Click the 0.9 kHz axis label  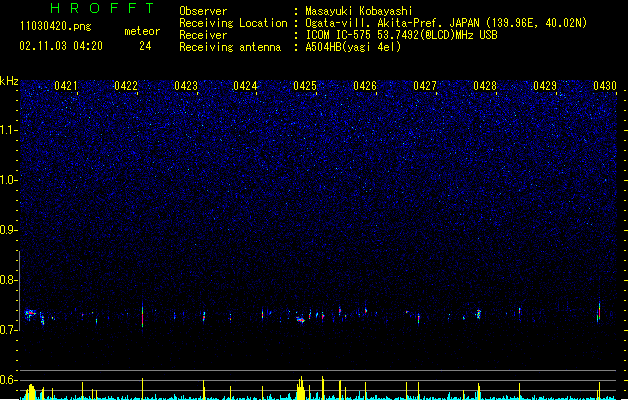9,229
